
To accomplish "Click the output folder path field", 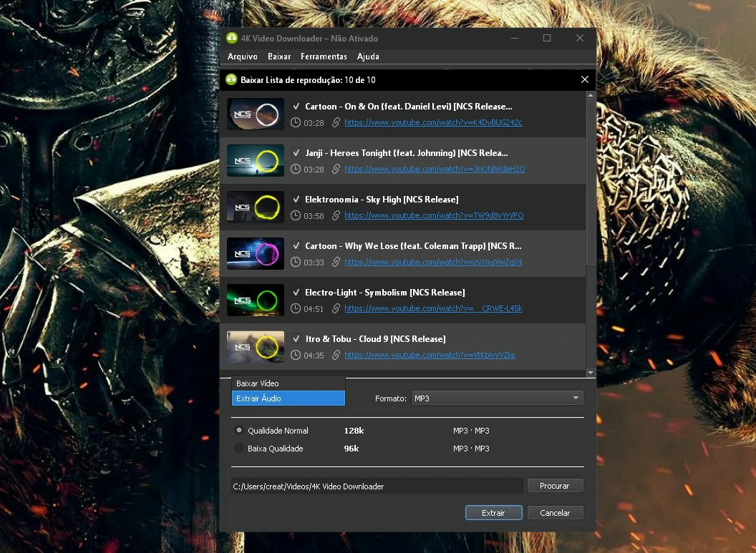I will point(377,486).
